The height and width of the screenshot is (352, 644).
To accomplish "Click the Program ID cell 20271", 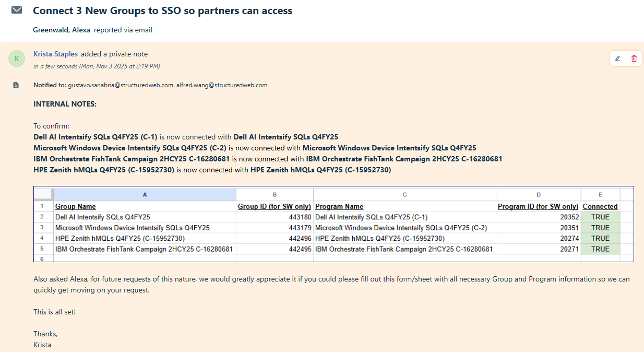I will [569, 249].
